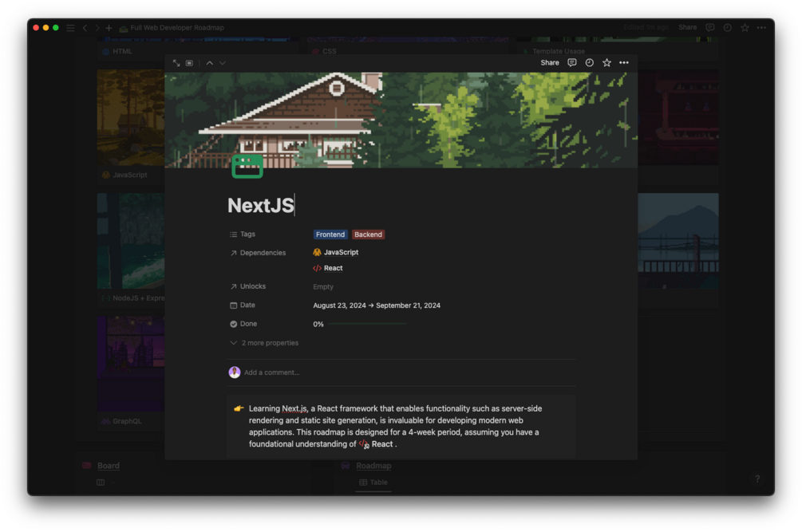802x532 pixels.
Task: Favorite the NextJS page star icon
Action: tap(606, 62)
